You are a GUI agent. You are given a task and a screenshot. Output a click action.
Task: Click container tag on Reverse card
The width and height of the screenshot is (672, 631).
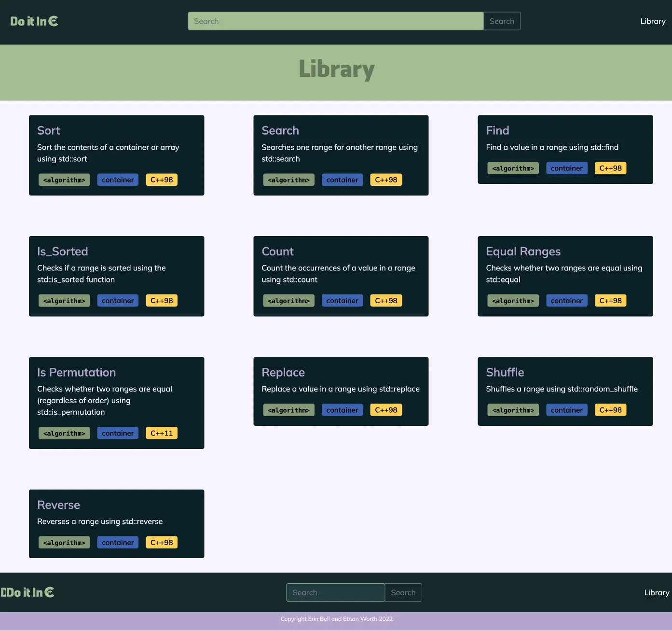(118, 542)
